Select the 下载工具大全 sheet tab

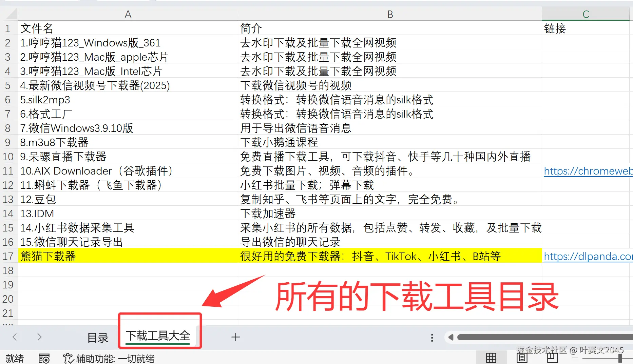[158, 336]
